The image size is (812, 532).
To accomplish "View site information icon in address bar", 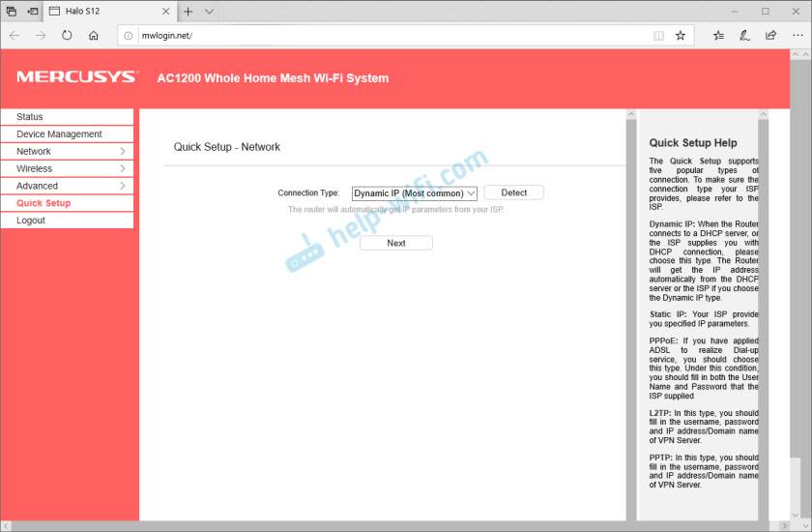I will pos(128,36).
